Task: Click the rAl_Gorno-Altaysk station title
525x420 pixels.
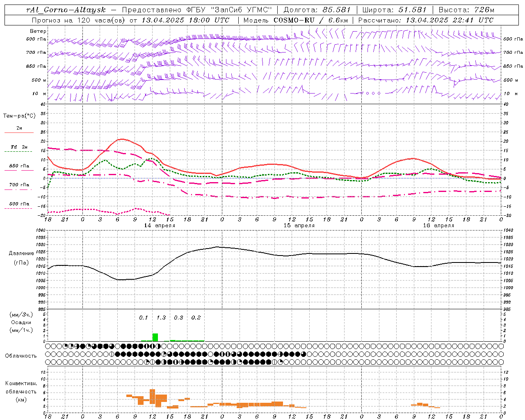Action: click(x=66, y=10)
